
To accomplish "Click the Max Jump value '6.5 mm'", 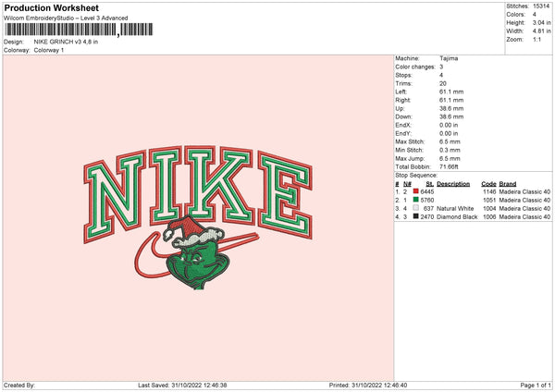I will coord(450,158).
